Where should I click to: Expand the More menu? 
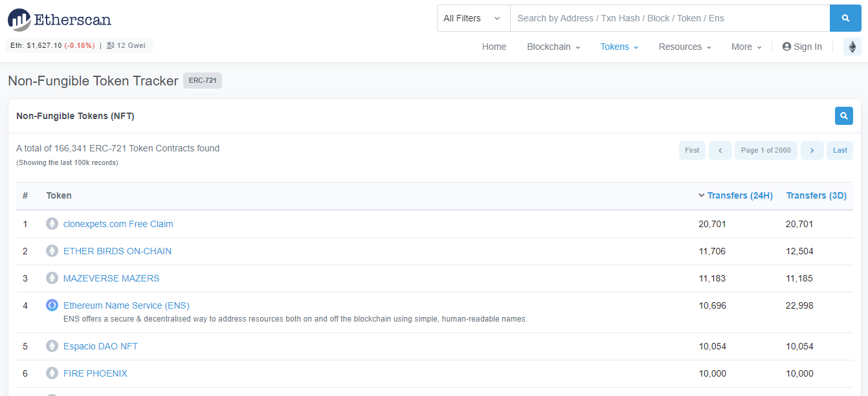(746, 47)
